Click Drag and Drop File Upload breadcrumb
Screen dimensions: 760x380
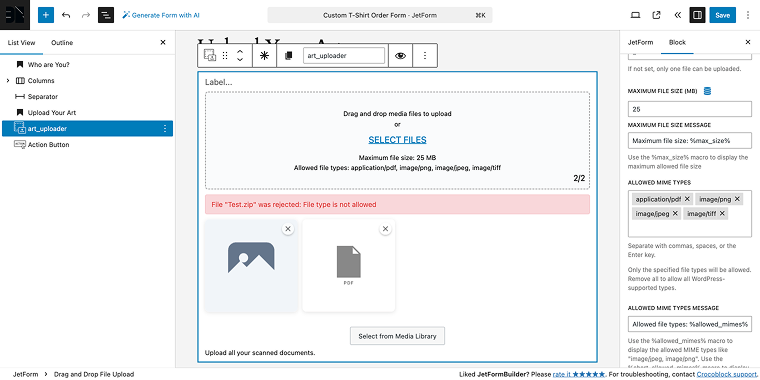coord(94,374)
